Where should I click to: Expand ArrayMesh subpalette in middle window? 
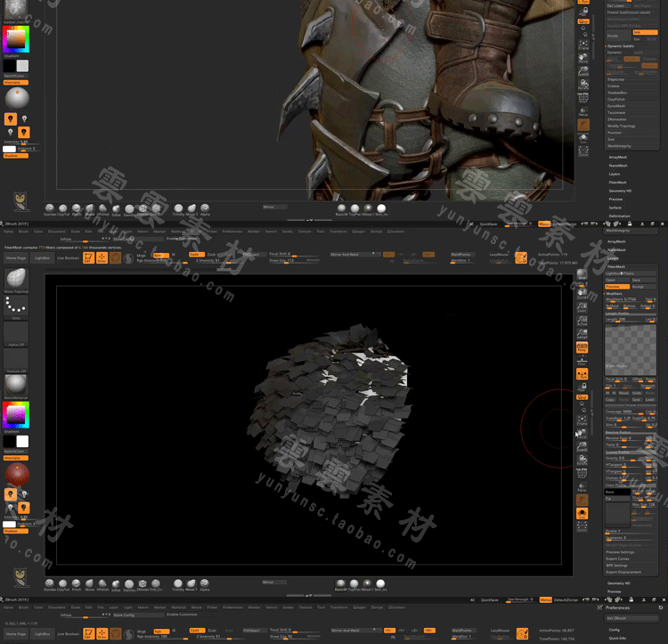coord(617,241)
